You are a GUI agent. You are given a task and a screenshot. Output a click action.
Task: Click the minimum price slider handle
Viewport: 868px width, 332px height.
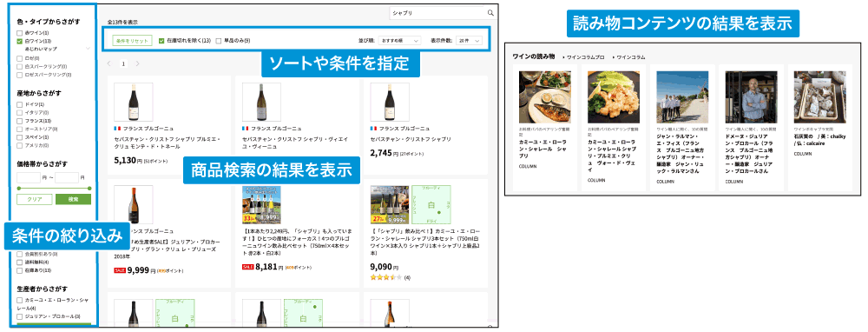tap(18, 189)
